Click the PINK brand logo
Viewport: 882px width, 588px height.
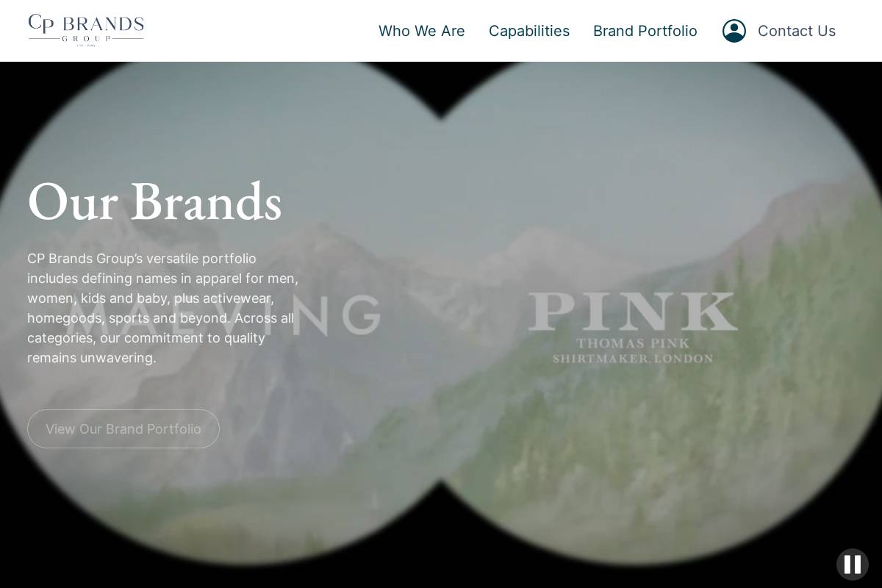pos(633,327)
